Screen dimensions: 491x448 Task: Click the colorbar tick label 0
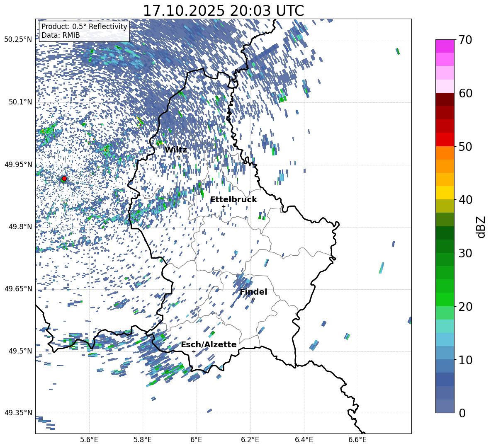[462, 413]
